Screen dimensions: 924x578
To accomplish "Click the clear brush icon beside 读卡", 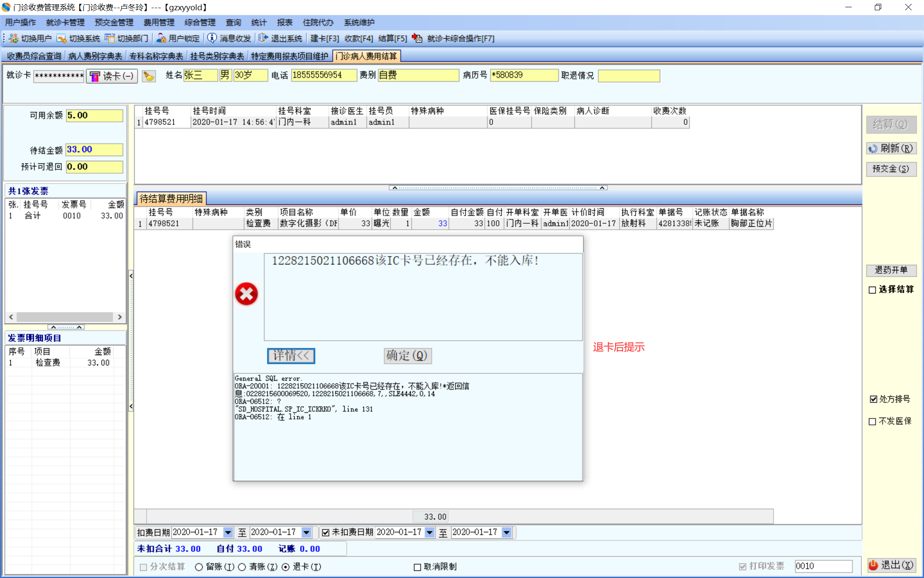I will click(x=148, y=76).
